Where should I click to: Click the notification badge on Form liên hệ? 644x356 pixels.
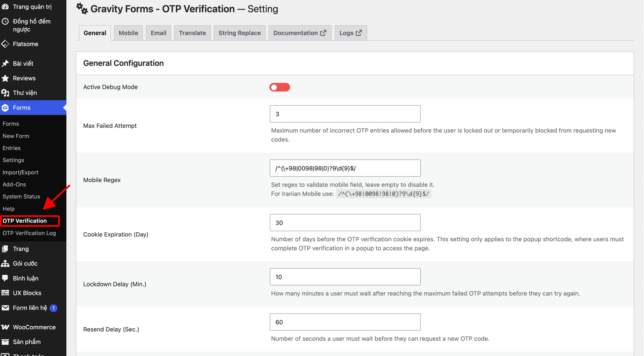[53, 308]
